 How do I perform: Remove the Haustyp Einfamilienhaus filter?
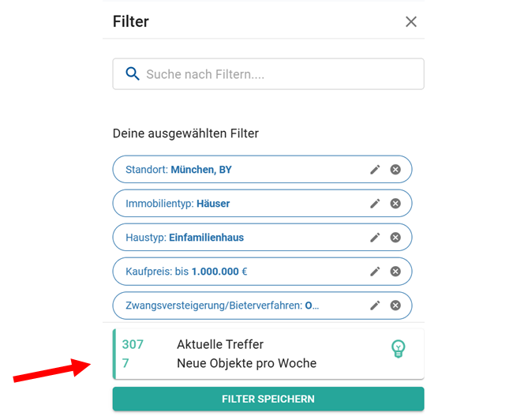(395, 238)
